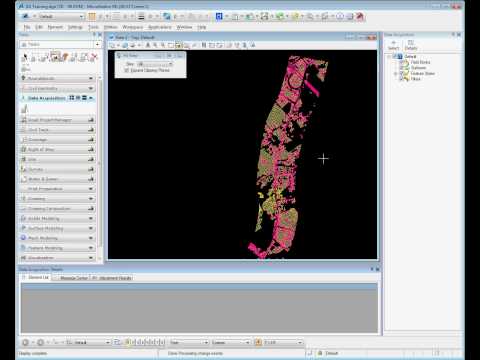The image size is (480, 360).
Task: Open the File menu
Action: [27, 27]
